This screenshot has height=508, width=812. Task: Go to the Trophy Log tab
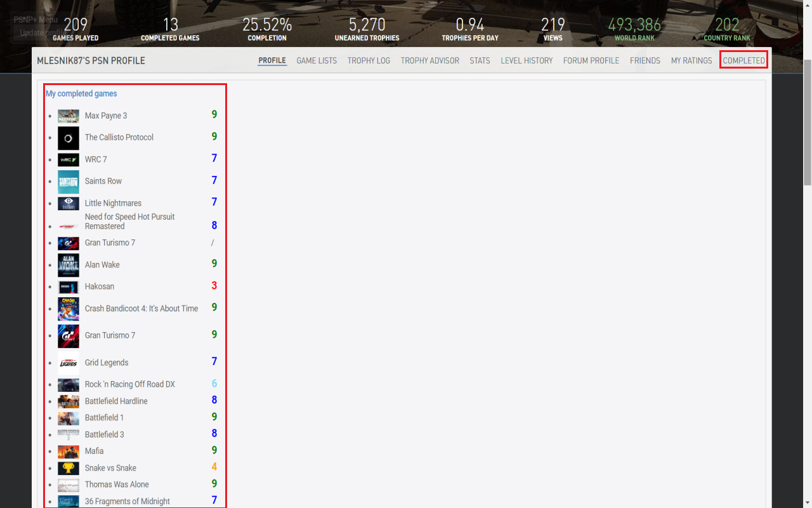tap(369, 61)
